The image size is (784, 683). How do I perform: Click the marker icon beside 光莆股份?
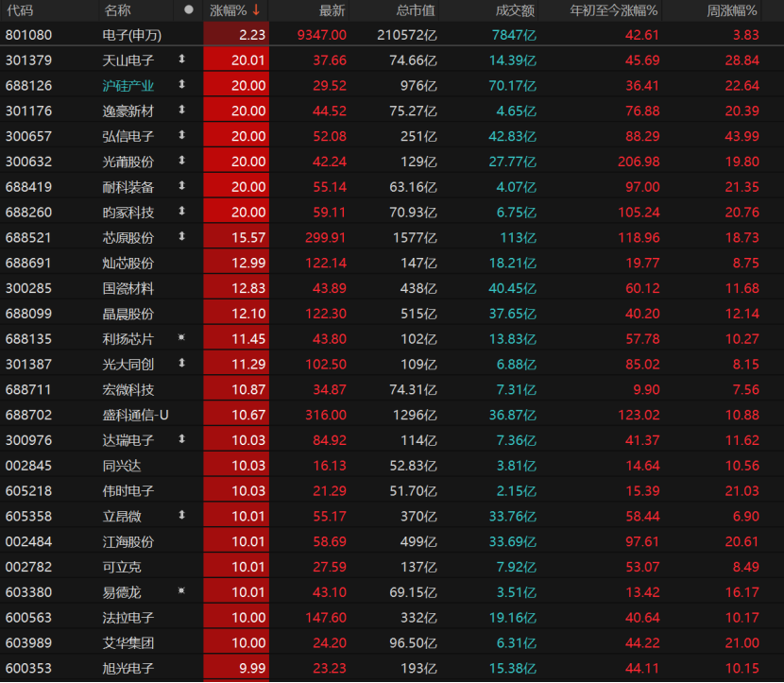[182, 161]
